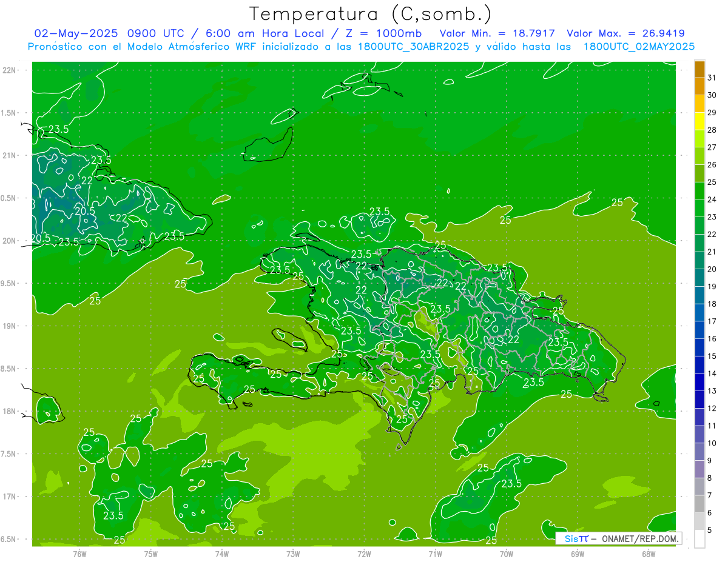This screenshot has height=562, width=728.
Task: Click the '76W' longitude label
Action: click(x=80, y=554)
